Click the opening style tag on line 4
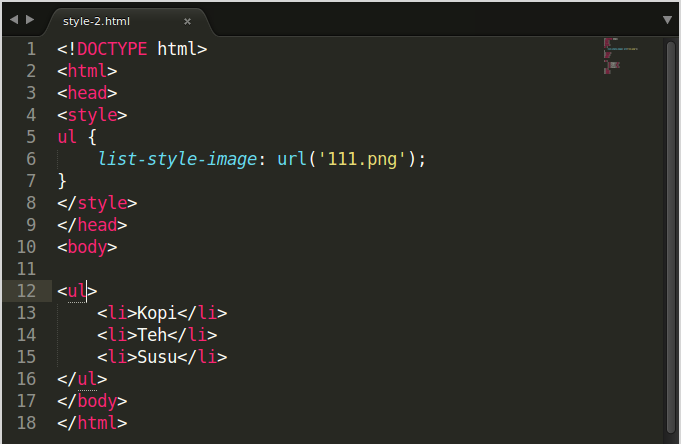681x444 pixels. click(92, 115)
